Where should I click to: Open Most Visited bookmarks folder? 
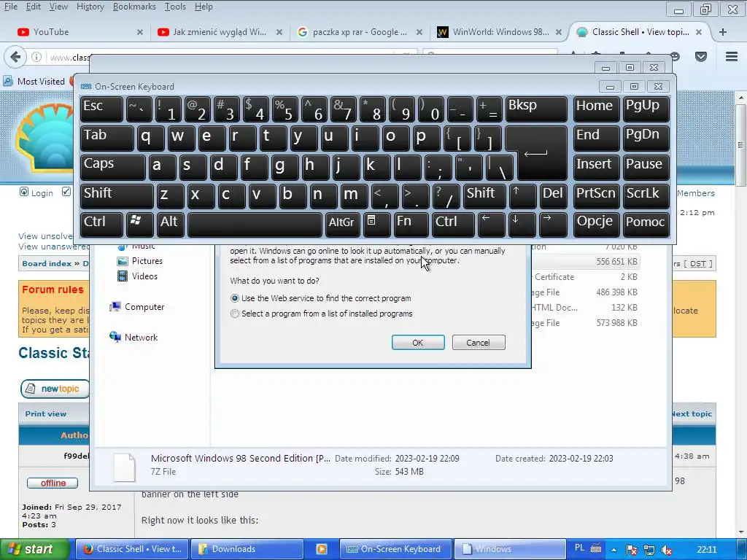(34, 82)
